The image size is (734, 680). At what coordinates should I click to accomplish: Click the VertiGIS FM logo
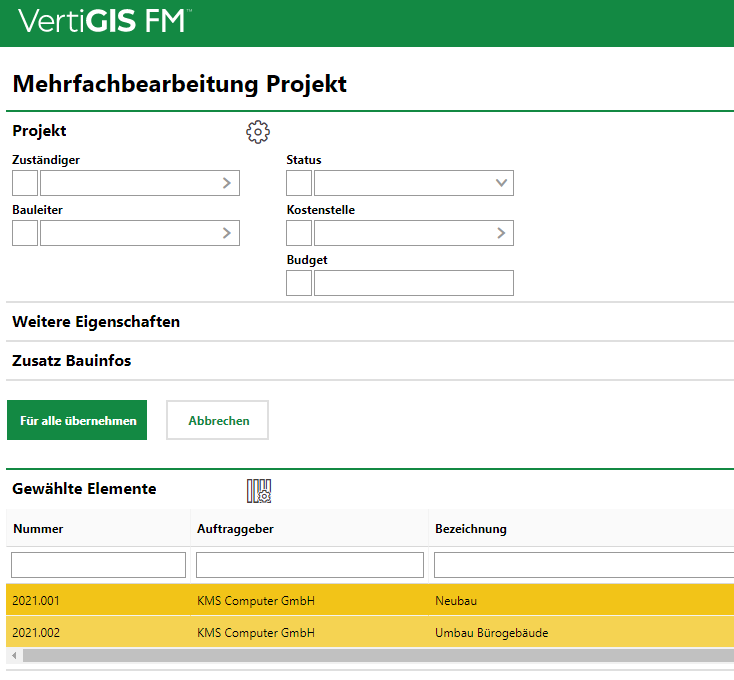pos(104,21)
